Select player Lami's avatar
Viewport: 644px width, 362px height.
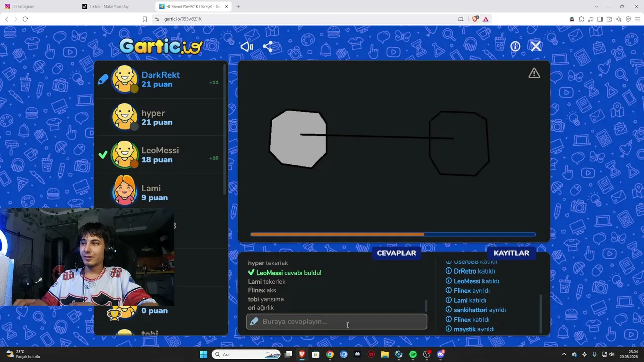click(124, 191)
